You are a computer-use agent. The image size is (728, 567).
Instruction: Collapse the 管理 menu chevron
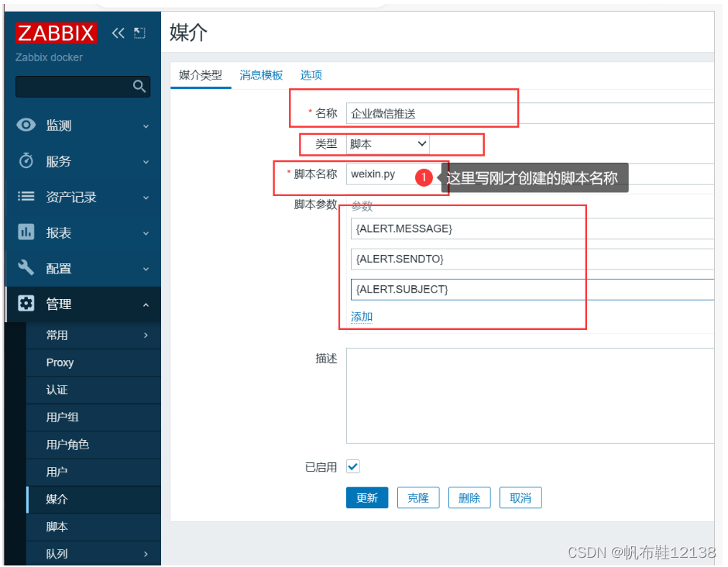[x=146, y=304]
